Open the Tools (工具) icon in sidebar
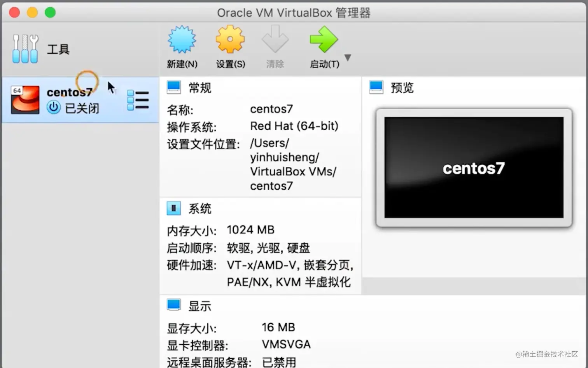 point(25,49)
